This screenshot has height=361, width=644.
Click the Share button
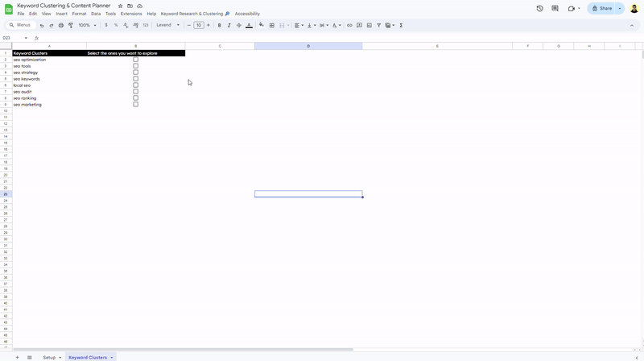click(601, 8)
